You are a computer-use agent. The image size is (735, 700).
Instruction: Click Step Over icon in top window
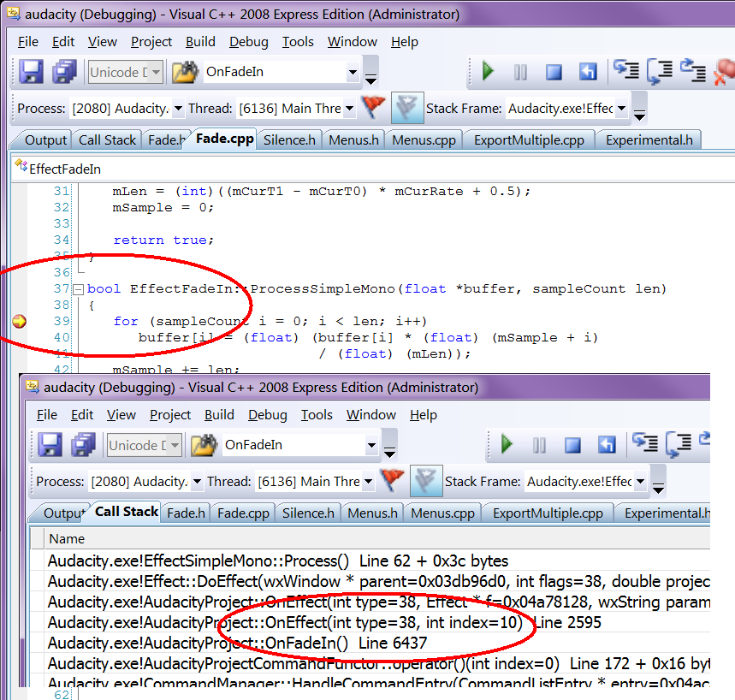(660, 71)
